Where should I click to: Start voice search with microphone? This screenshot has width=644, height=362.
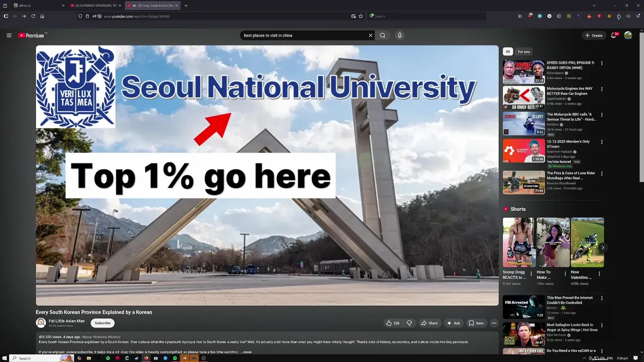(x=399, y=35)
